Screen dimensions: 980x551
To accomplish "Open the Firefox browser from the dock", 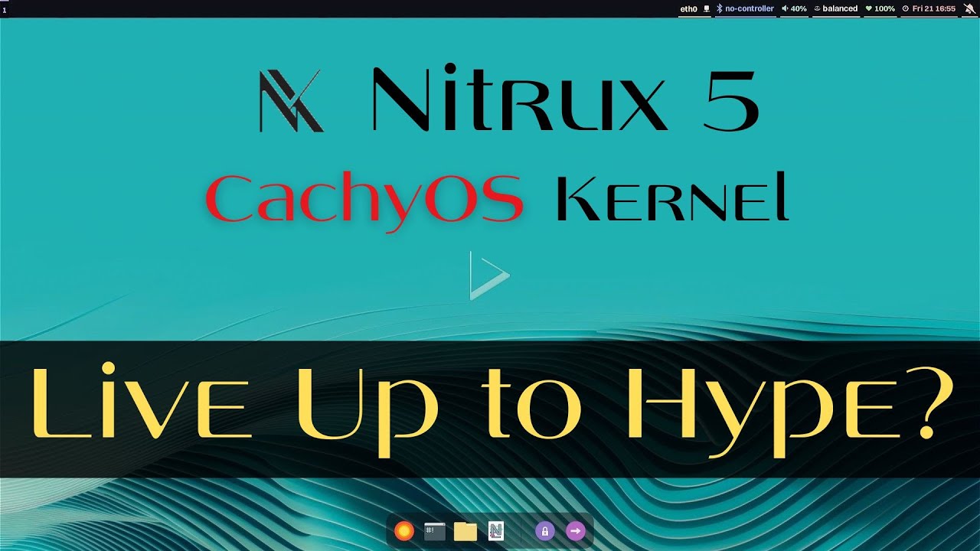I will tap(404, 531).
